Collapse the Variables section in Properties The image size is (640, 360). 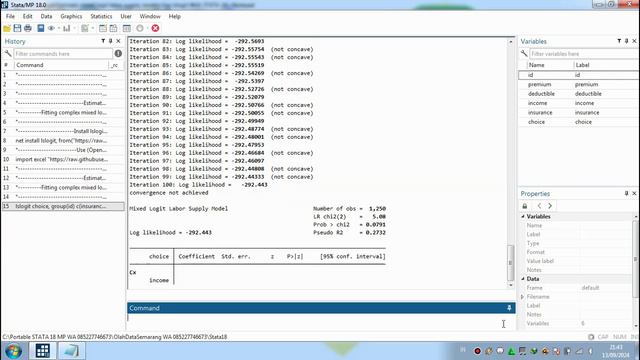point(523,216)
